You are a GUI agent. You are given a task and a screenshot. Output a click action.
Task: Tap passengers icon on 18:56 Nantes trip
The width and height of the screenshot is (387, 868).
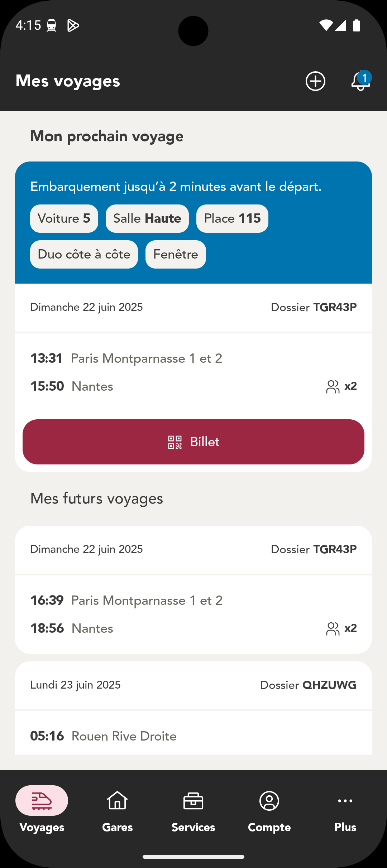pos(333,629)
